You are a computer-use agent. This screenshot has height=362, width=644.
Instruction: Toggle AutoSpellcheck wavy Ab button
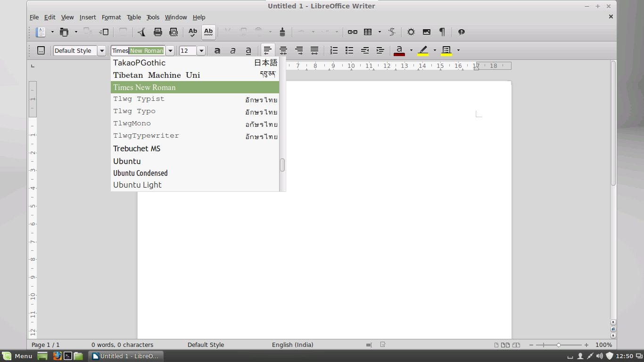208,32
